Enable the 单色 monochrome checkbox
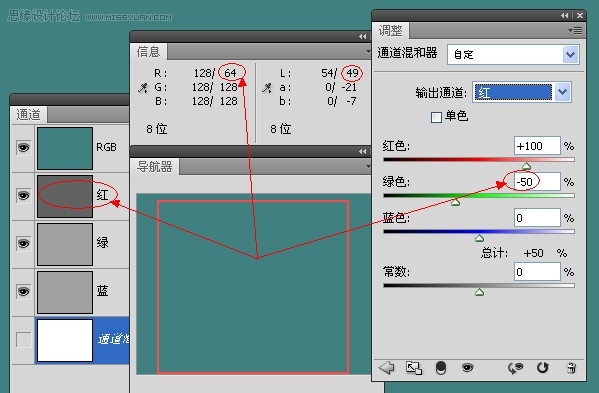This screenshot has width=599, height=393. tap(436, 117)
